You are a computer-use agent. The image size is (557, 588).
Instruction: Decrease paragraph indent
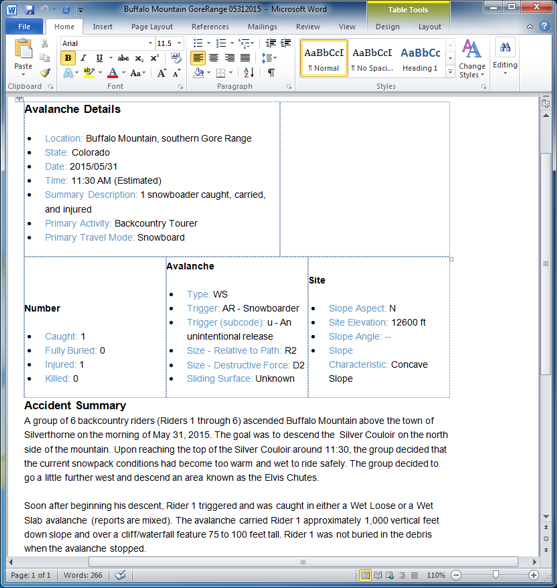[270, 44]
